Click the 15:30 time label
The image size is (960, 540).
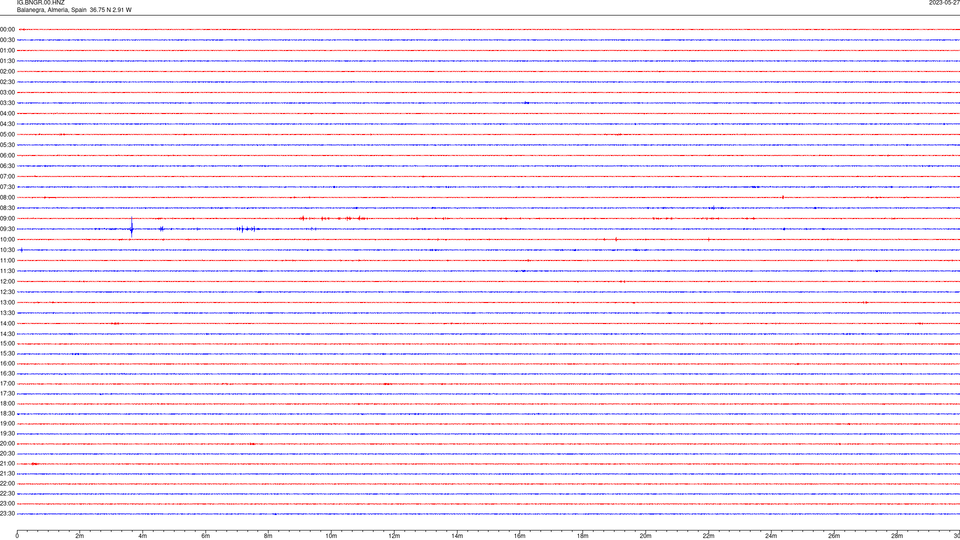7,354
